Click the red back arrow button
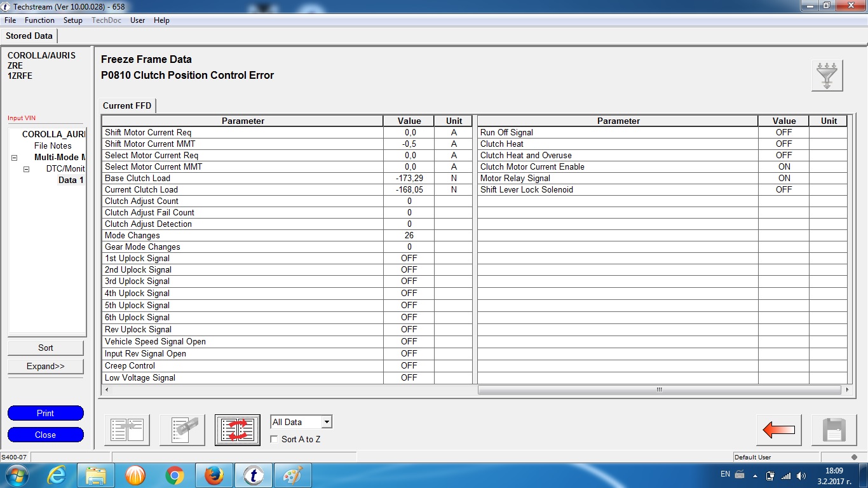This screenshot has width=868, height=488. [778, 430]
